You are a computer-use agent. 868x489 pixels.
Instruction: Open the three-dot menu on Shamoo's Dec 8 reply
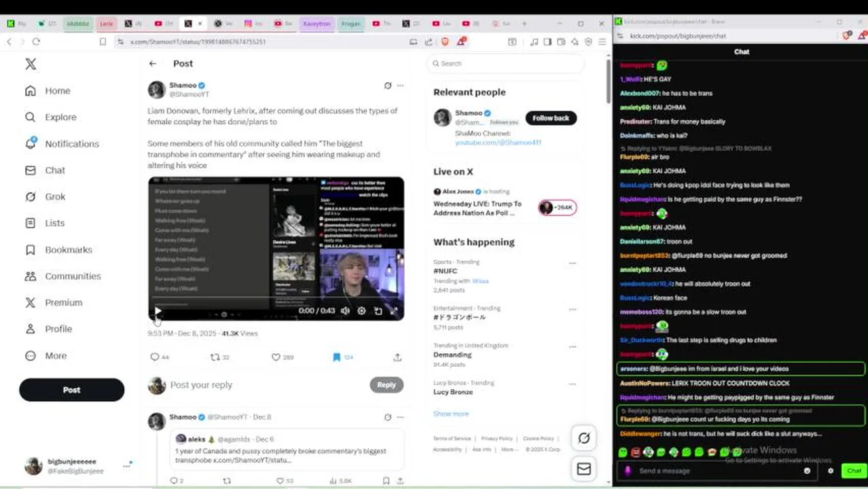(400, 417)
